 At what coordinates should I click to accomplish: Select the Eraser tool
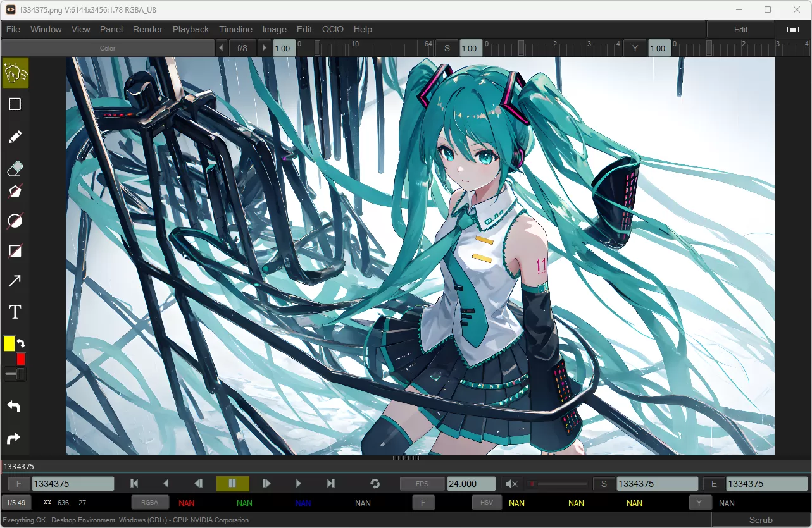(x=15, y=168)
